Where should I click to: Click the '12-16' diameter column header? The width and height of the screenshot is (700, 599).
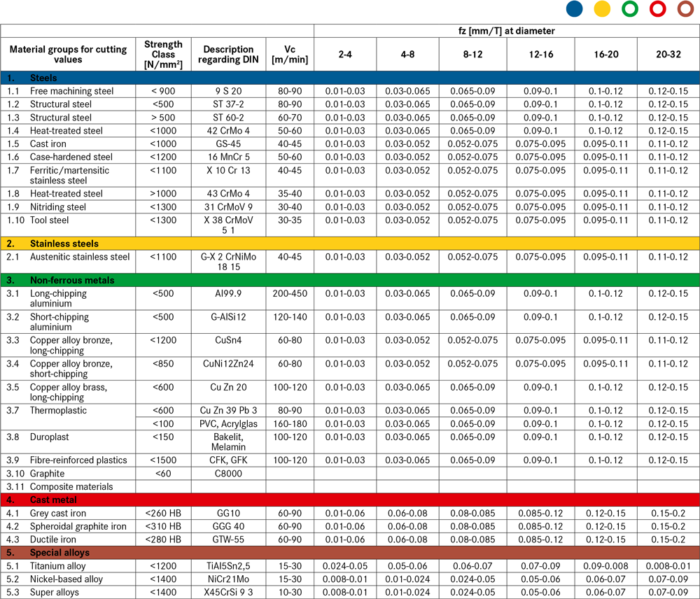tap(540, 54)
